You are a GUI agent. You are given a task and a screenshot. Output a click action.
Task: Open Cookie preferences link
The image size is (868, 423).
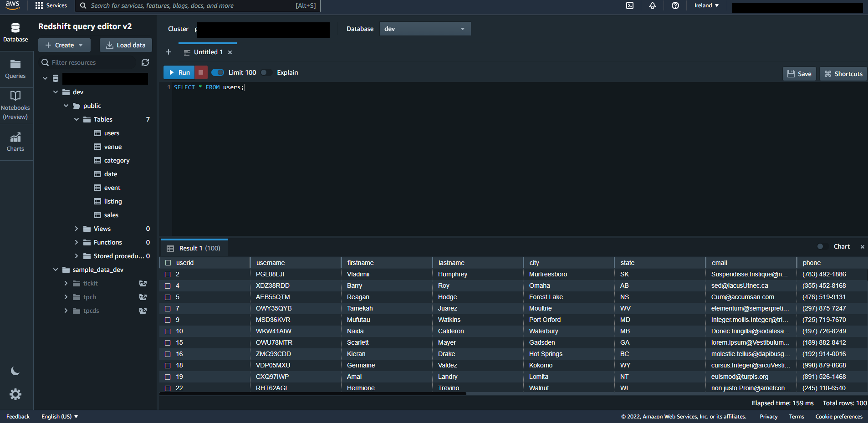839,417
